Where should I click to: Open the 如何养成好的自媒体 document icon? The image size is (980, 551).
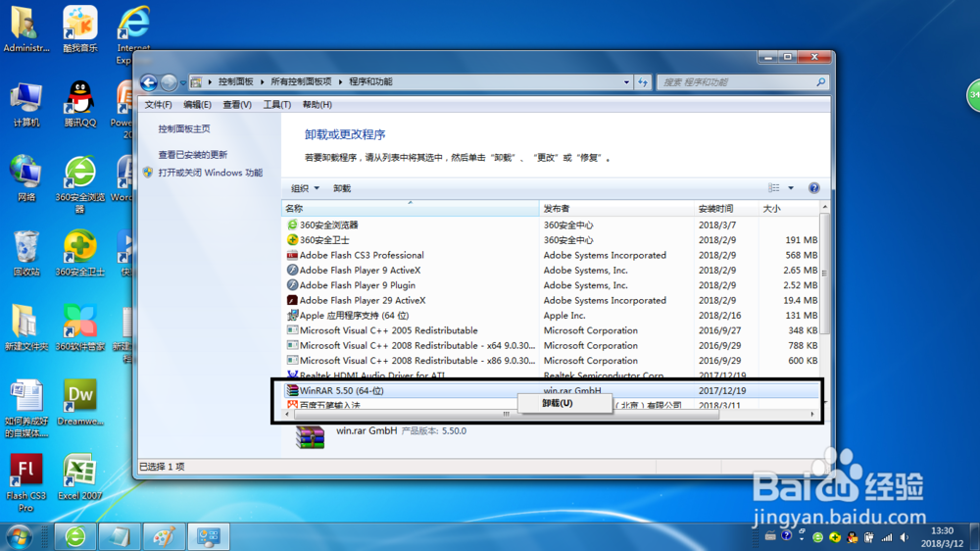tap(25, 408)
